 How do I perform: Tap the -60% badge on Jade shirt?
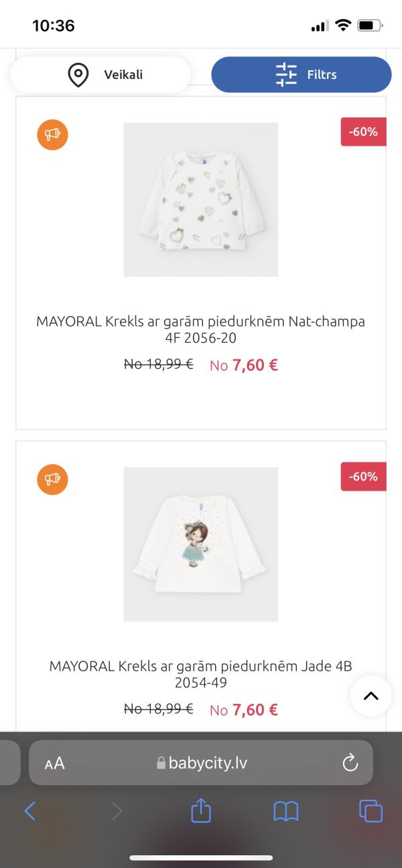tap(363, 476)
